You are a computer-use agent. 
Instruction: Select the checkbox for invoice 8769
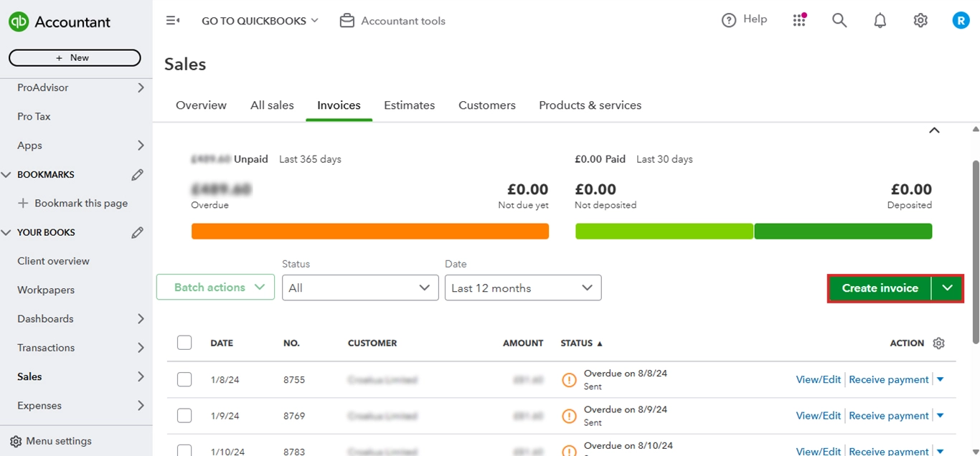click(x=184, y=415)
